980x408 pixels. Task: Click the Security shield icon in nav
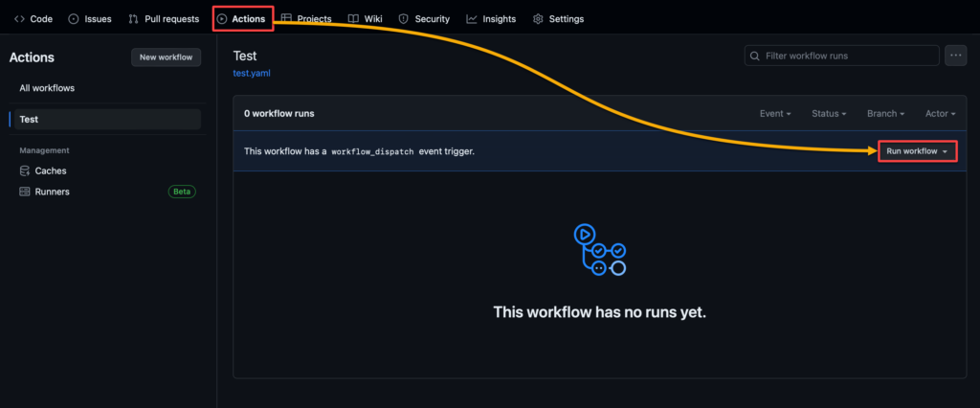(403, 19)
